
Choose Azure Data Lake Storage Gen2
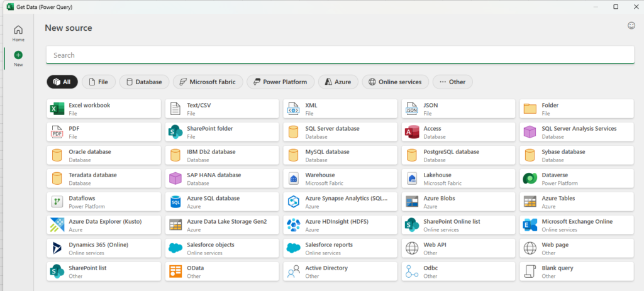point(222,225)
